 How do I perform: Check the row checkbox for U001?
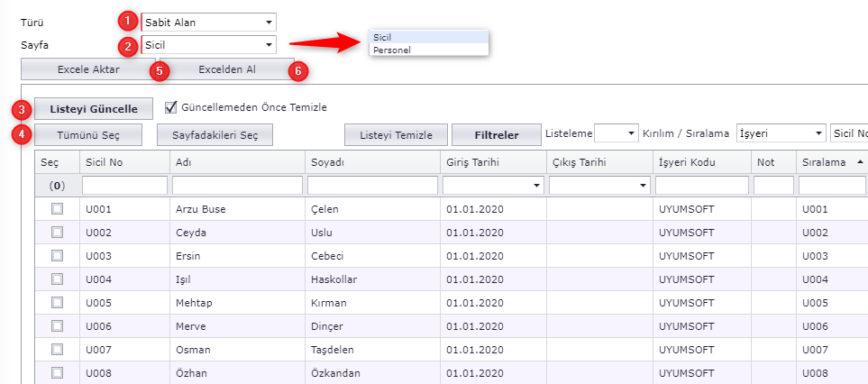(57, 209)
